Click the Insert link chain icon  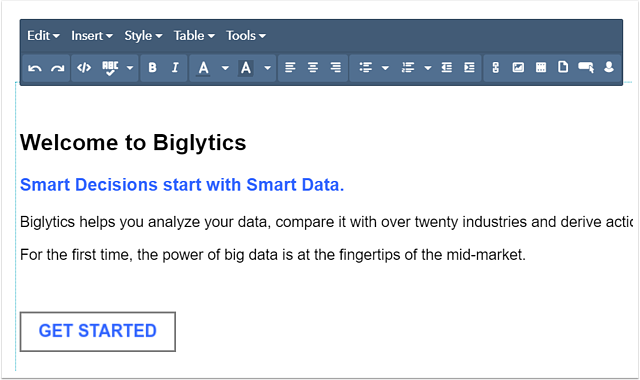[x=496, y=68]
